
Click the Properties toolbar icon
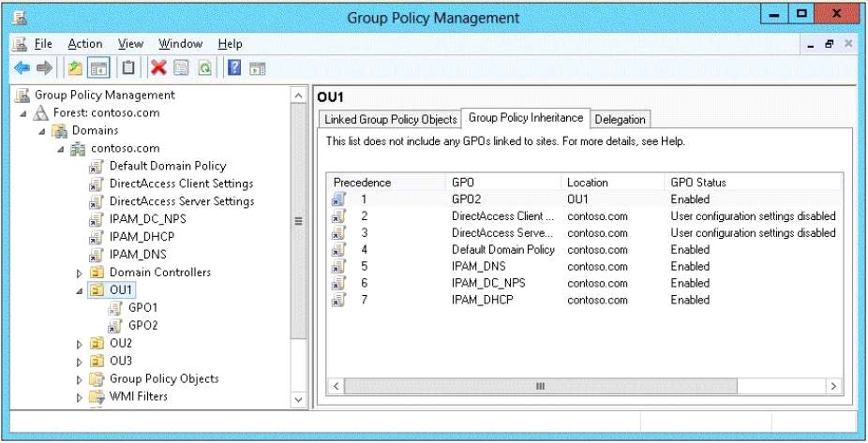click(182, 67)
